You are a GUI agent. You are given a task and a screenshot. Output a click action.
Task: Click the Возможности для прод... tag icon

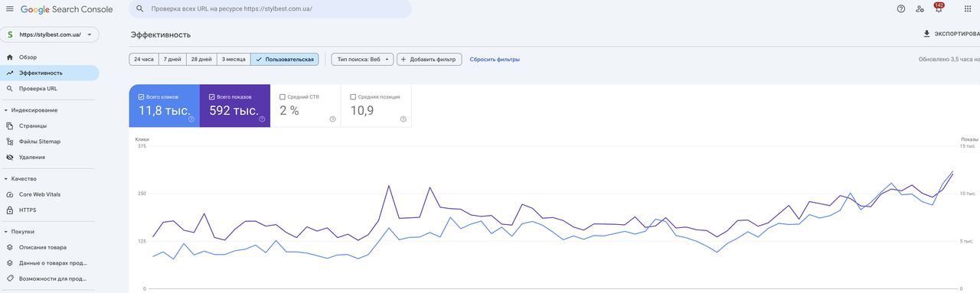pyautogui.click(x=10, y=278)
